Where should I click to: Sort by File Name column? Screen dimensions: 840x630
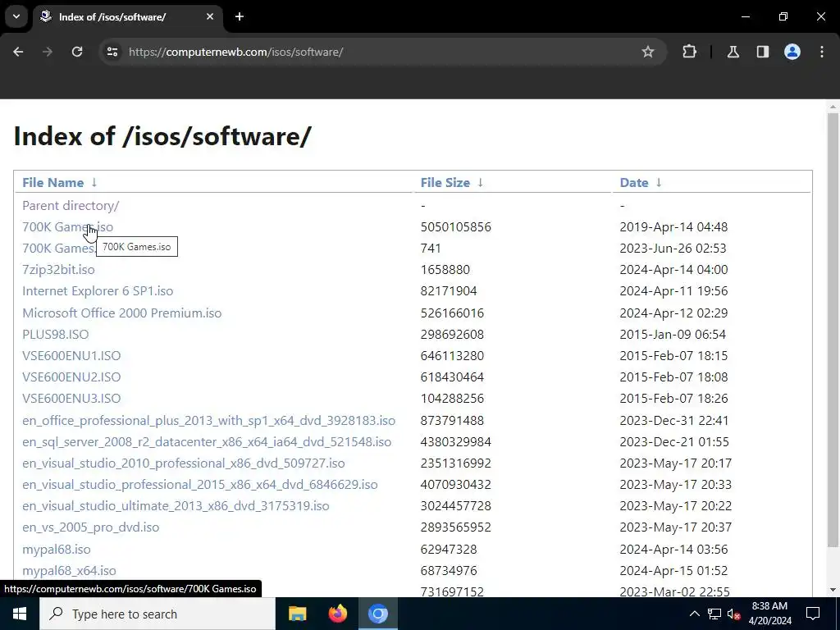click(x=53, y=183)
